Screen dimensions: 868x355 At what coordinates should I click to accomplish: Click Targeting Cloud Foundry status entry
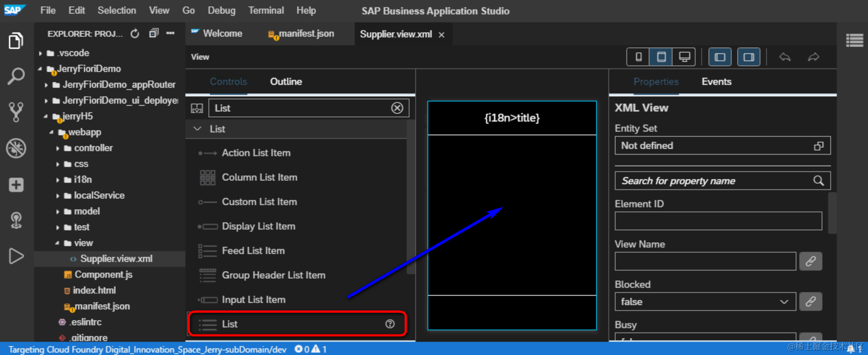[x=147, y=349]
